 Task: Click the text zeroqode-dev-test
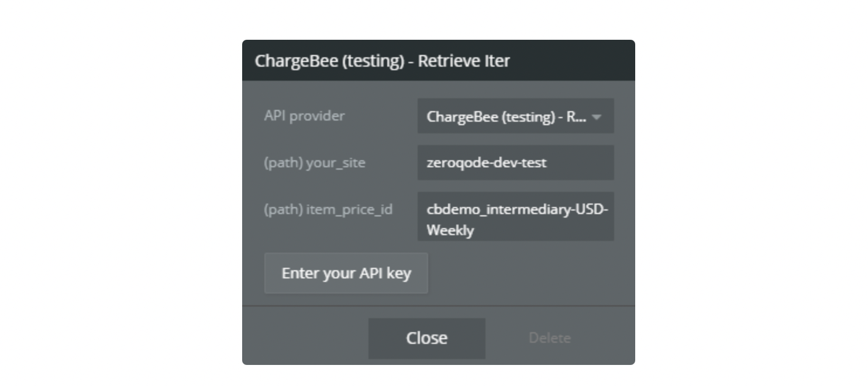(487, 163)
